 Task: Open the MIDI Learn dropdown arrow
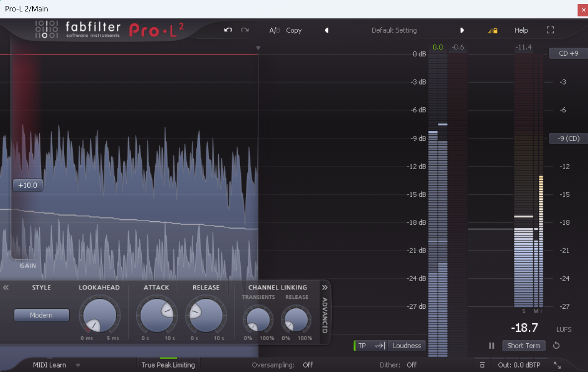[x=78, y=365]
